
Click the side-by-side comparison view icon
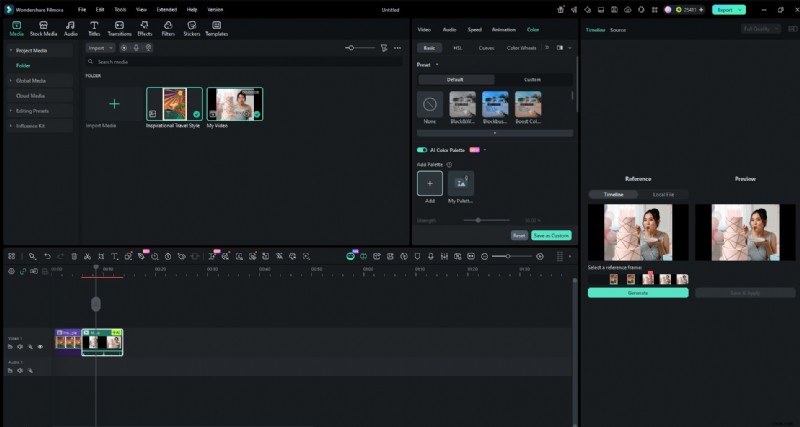[560, 47]
